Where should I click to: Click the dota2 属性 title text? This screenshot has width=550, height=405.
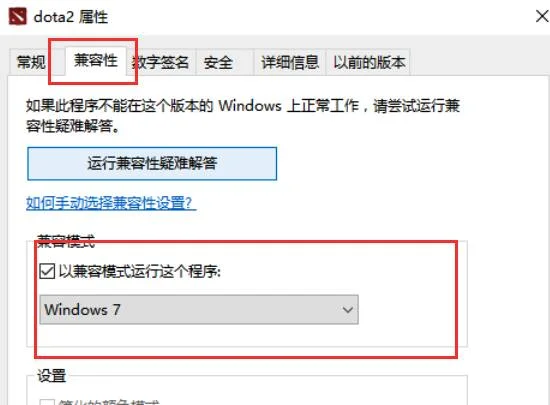(x=71, y=17)
